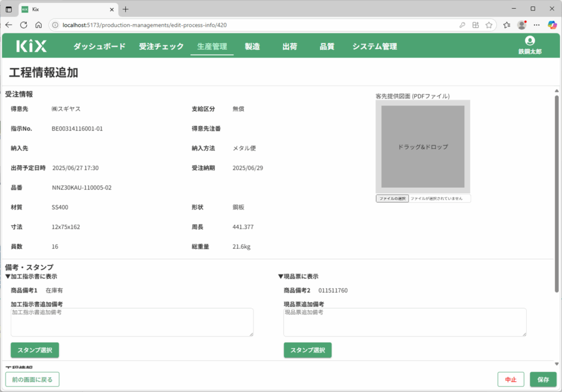Select the 納入方法 value メタル便
Image resolution: width=562 pixels, height=392 pixels.
(244, 148)
